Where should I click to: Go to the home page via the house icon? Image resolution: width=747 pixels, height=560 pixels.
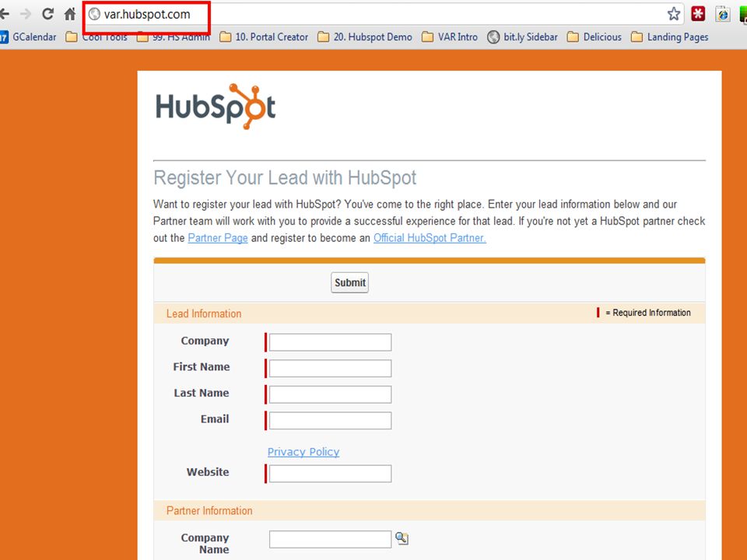tap(70, 14)
